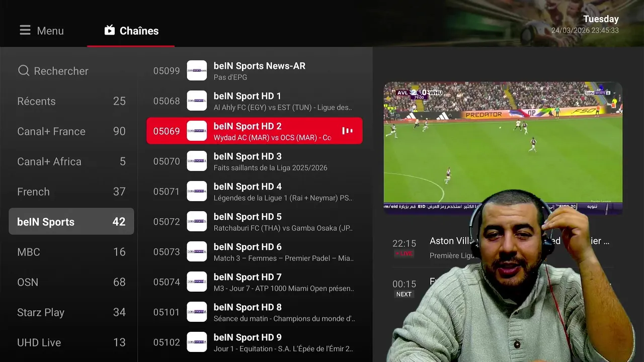644x362 pixels.
Task: Click channel number 05071
Action: 167,192
